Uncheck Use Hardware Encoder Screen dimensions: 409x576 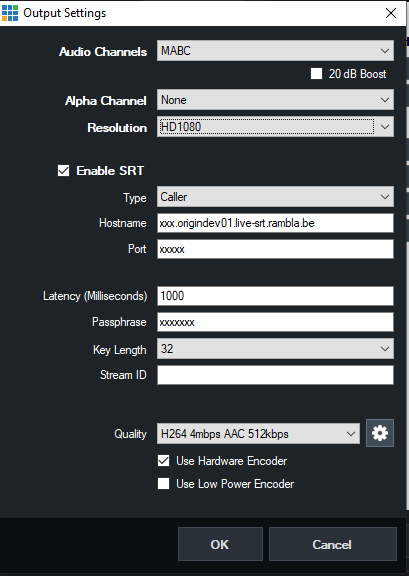click(x=164, y=461)
